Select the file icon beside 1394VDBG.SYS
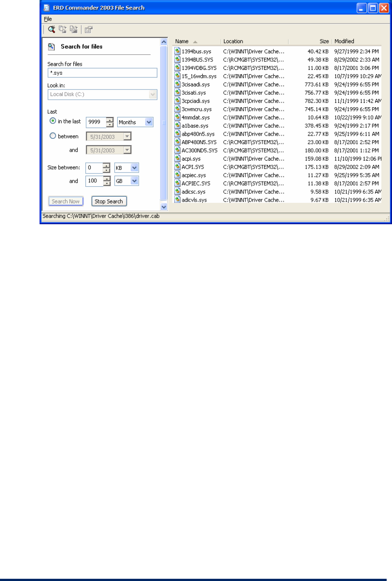392x581 pixels. [177, 68]
